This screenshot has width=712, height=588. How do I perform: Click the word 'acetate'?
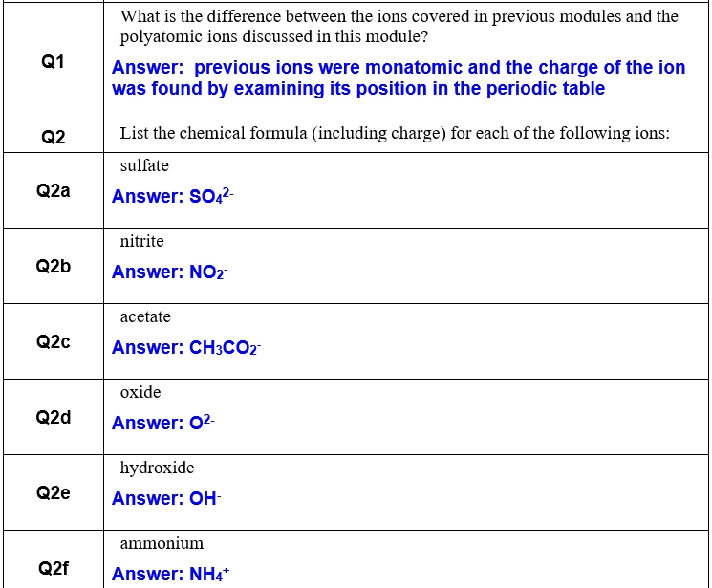[x=145, y=316]
